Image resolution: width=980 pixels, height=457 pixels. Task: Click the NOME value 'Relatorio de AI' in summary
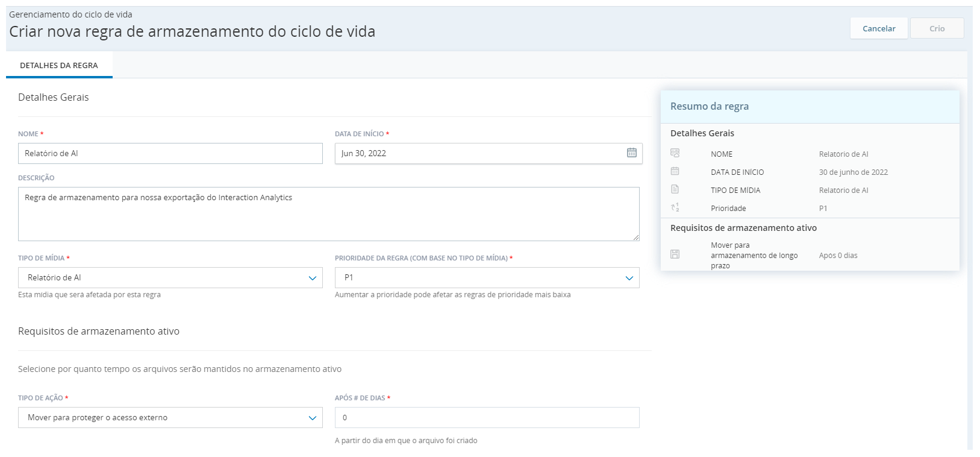844,154
